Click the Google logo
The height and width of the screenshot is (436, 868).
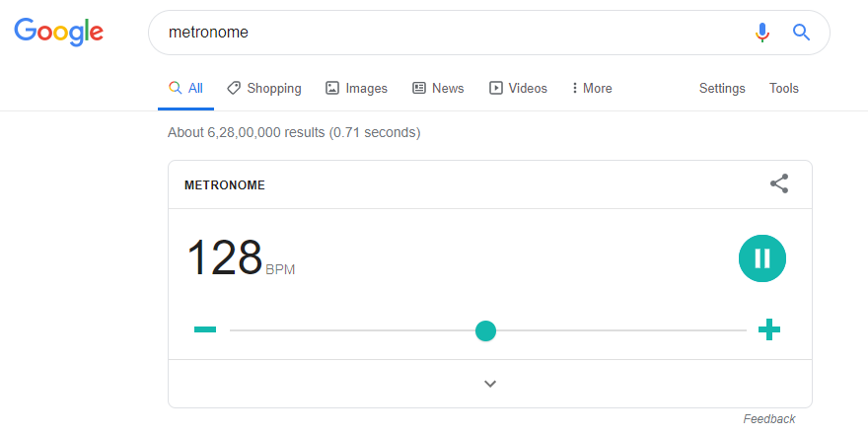coord(58,32)
